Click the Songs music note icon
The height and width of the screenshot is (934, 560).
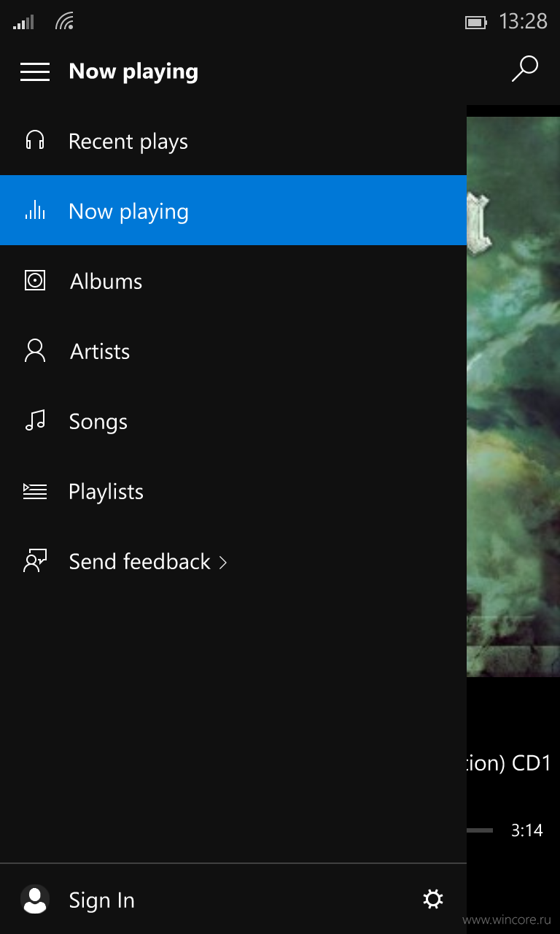(35, 420)
